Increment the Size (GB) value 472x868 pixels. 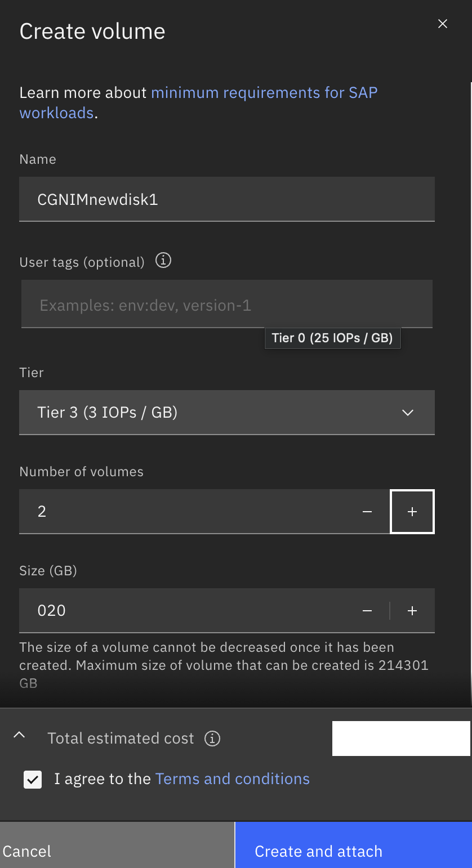point(412,611)
